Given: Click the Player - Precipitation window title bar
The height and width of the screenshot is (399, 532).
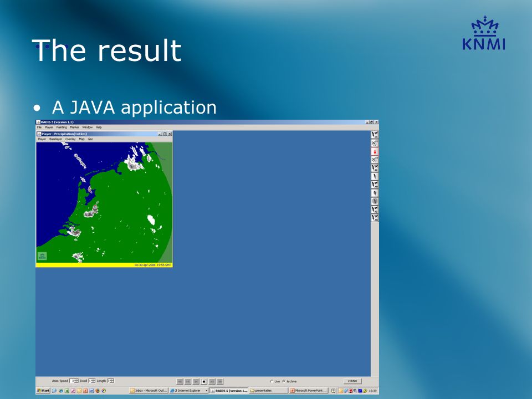Looking at the screenshot, I should click(x=104, y=134).
